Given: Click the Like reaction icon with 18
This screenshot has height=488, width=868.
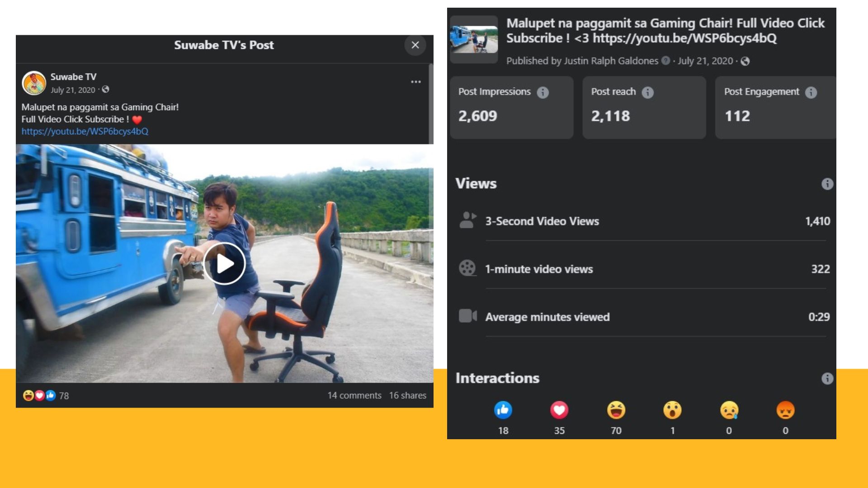Looking at the screenshot, I should [503, 410].
